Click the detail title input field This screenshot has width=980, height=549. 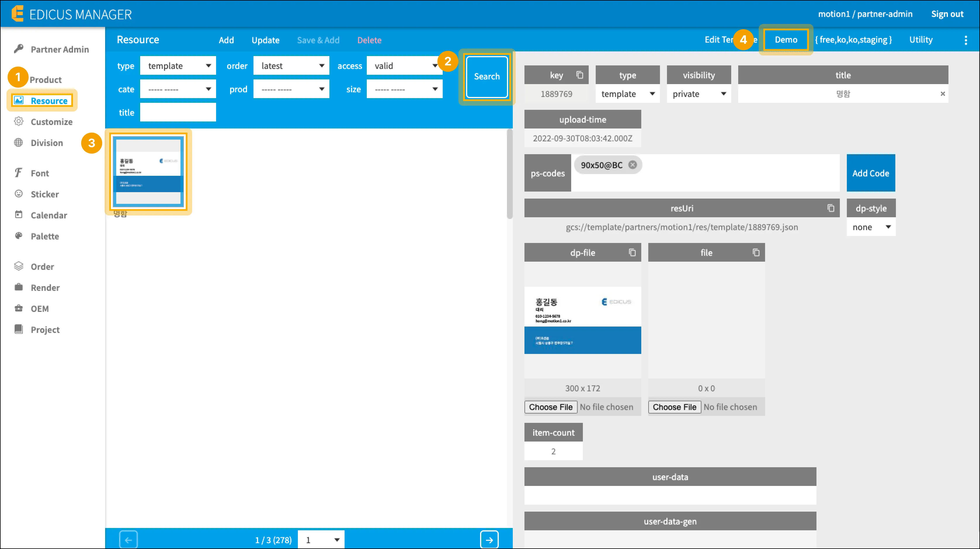tap(843, 93)
